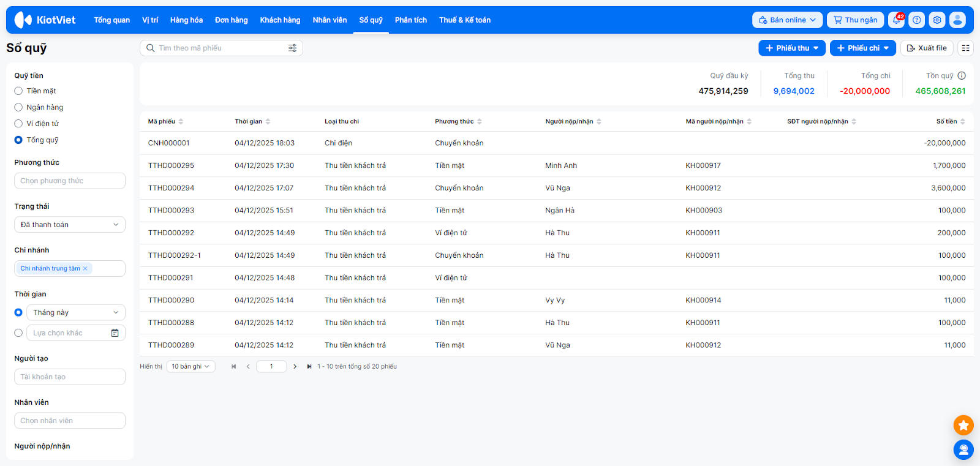Select the Tiền mặt fund option

click(x=18, y=91)
